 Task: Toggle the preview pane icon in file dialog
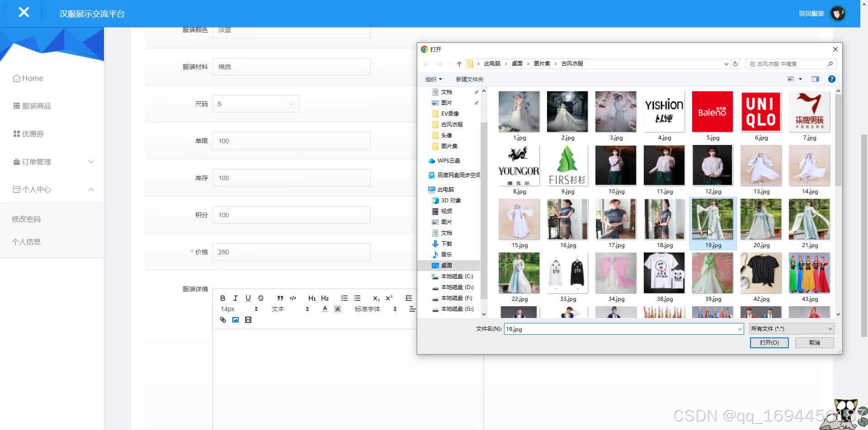click(x=816, y=79)
